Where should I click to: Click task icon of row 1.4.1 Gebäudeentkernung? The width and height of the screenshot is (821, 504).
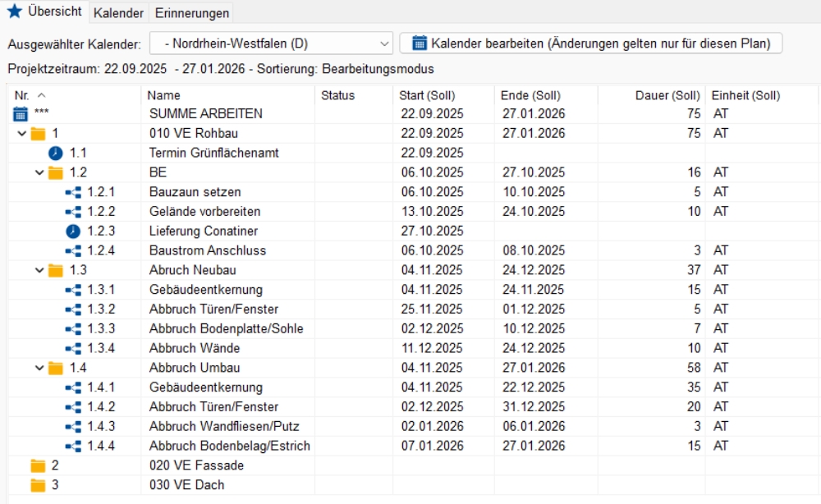73,387
